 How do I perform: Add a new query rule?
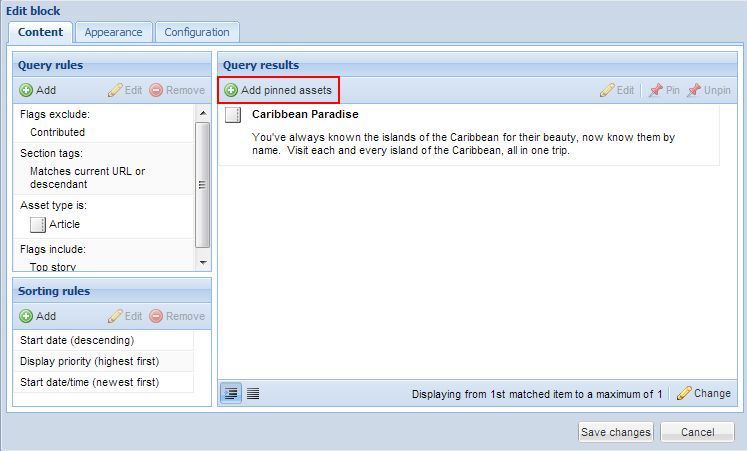pyautogui.click(x=38, y=90)
